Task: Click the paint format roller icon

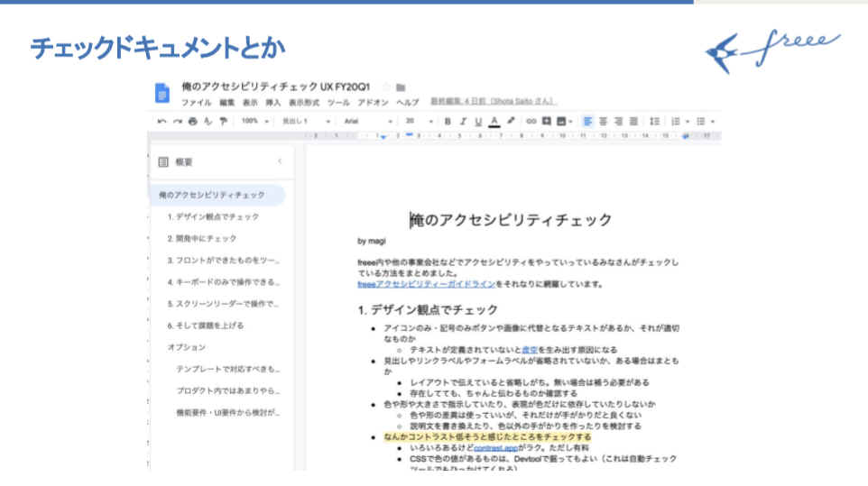Action: click(223, 121)
